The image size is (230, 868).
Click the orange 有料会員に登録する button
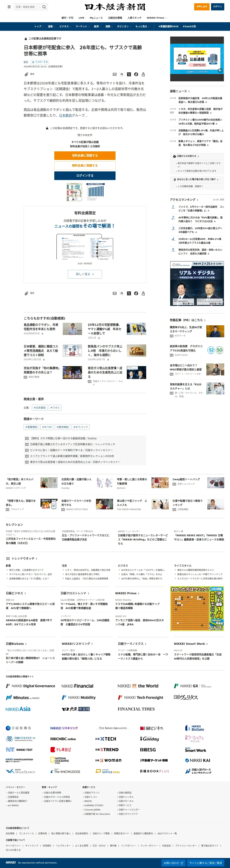coord(85,155)
